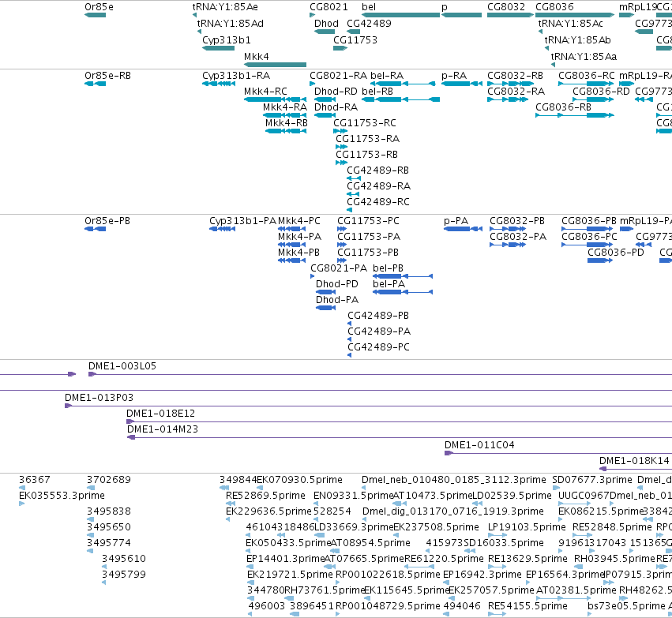This screenshot has height=618, width=672.
Task: Click the CG8036 gene label
Action: click(x=554, y=7)
